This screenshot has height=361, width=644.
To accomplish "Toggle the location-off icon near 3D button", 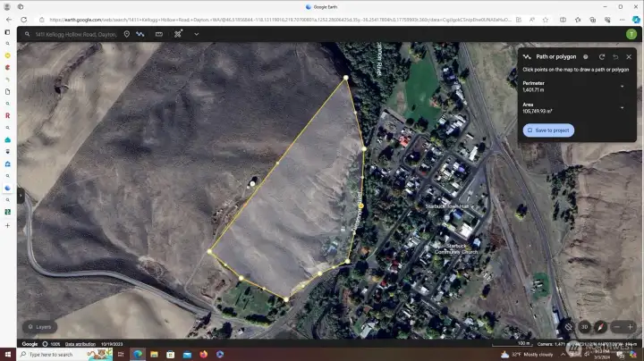I will click(569, 327).
